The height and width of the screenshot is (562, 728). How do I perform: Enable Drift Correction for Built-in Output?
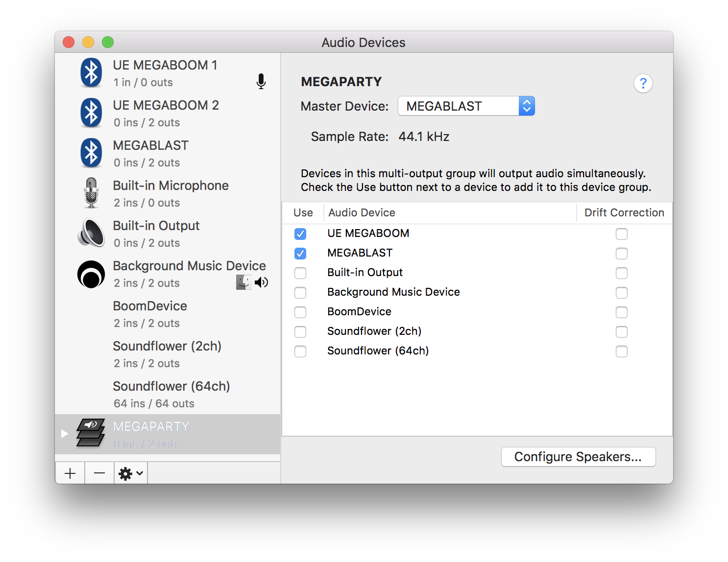pos(622,273)
